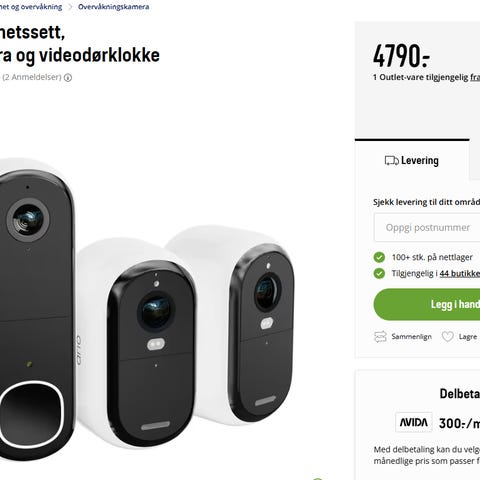Open the Levering tab
Viewport: 480px width, 480px height.
click(412, 160)
